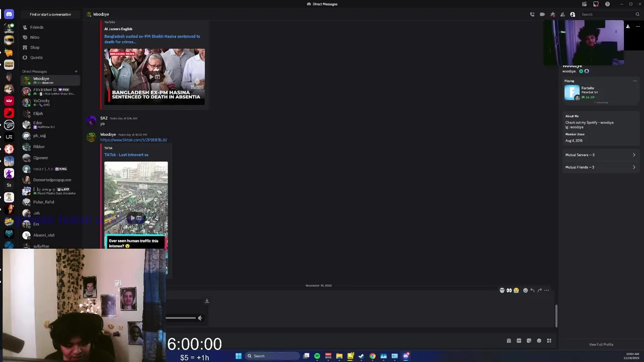Click the profile friend status icon
The height and width of the screenshot is (362, 644).
point(628,26)
